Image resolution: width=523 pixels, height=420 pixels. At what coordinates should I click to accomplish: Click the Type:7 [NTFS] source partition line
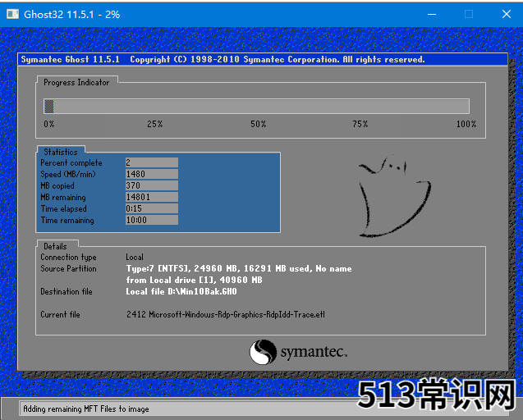(x=239, y=269)
